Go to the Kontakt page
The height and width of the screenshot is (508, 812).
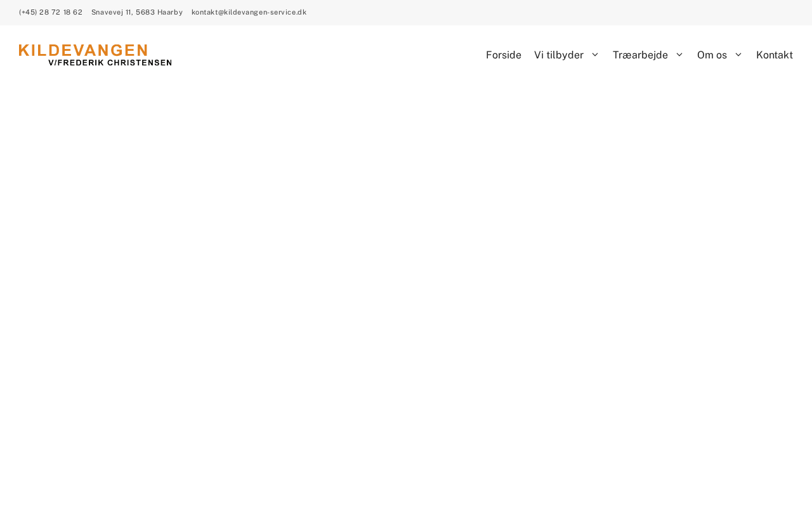coord(775,55)
